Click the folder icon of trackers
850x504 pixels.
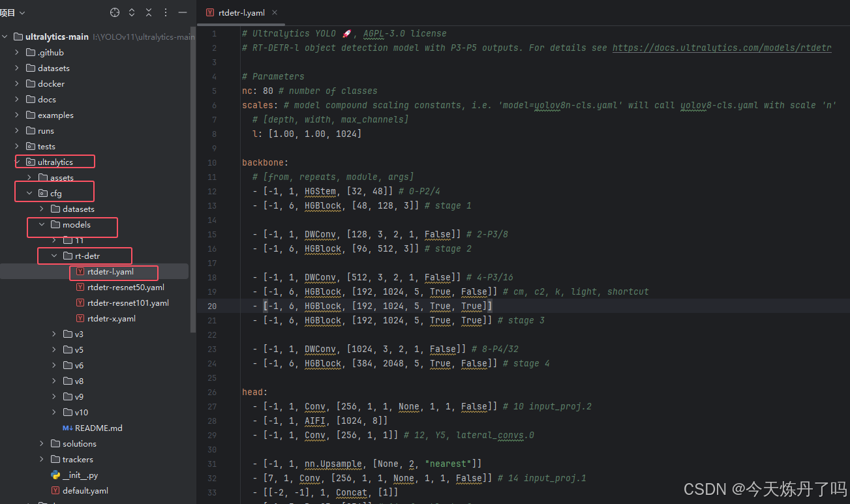click(55, 459)
